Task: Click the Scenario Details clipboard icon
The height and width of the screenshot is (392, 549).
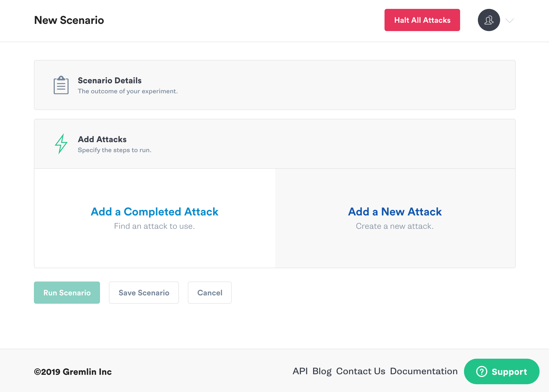Action: click(61, 85)
